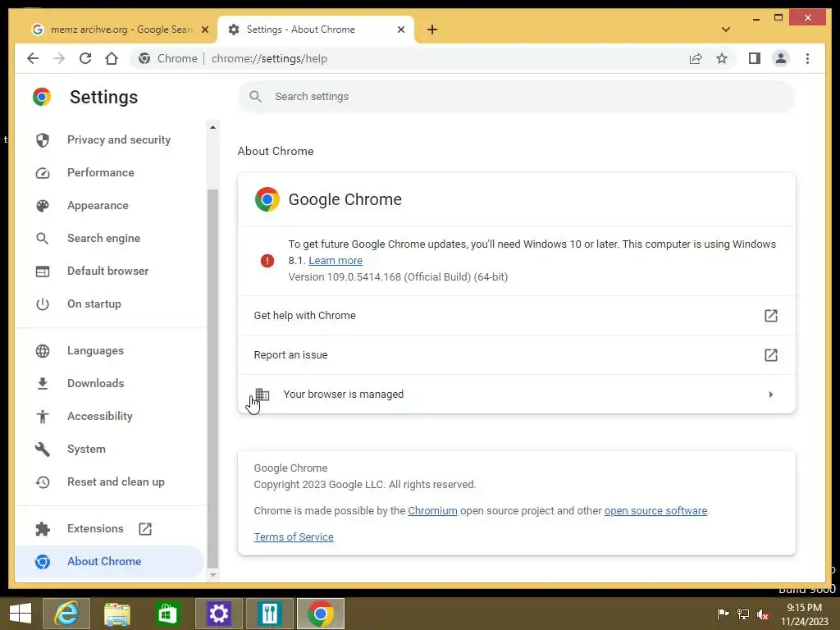Share this page icon in address bar

(696, 58)
